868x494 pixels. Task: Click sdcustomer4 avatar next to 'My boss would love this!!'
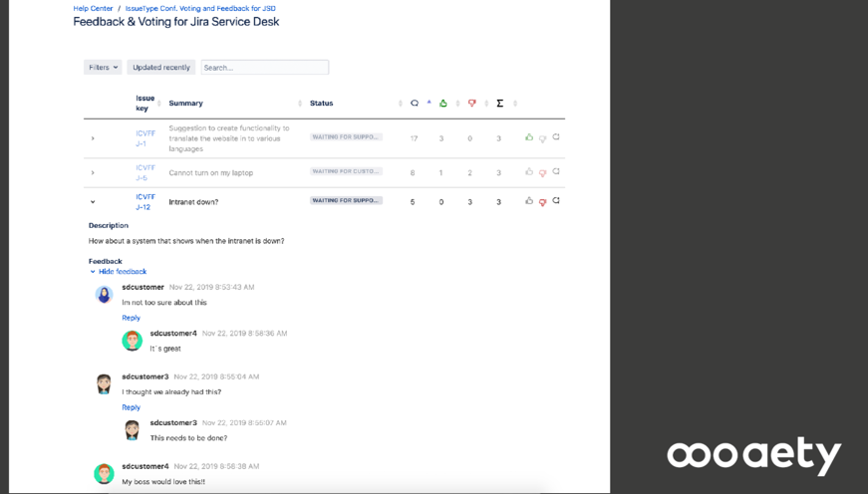click(104, 473)
